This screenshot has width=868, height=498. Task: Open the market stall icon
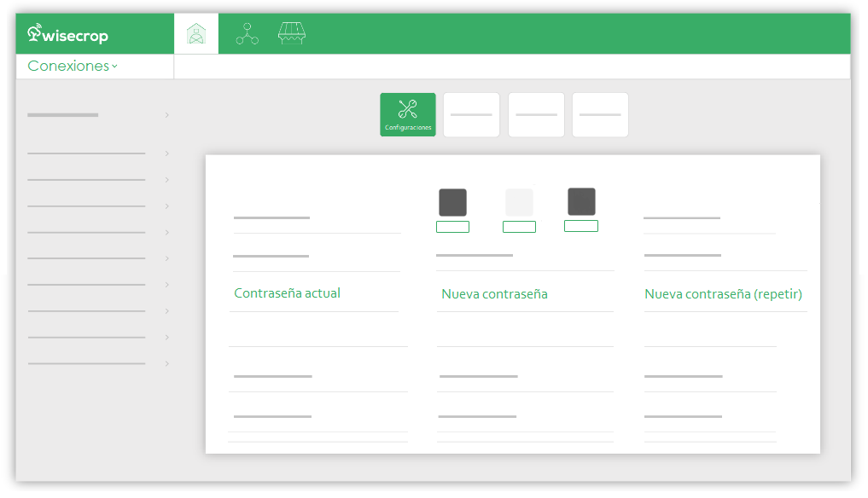click(x=292, y=34)
